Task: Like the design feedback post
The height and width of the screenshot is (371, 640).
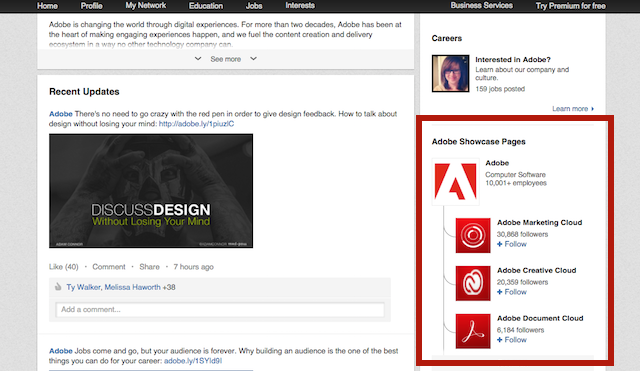Action: point(64,267)
